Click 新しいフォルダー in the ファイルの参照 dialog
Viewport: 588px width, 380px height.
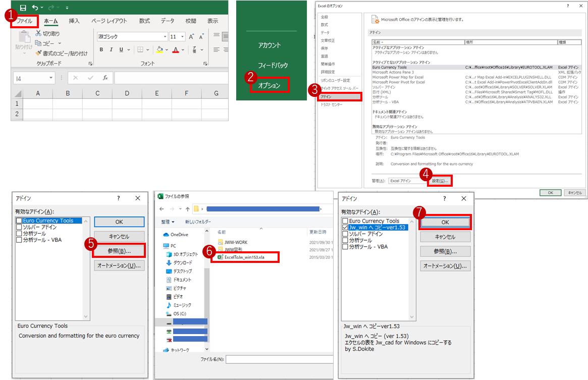(198, 222)
